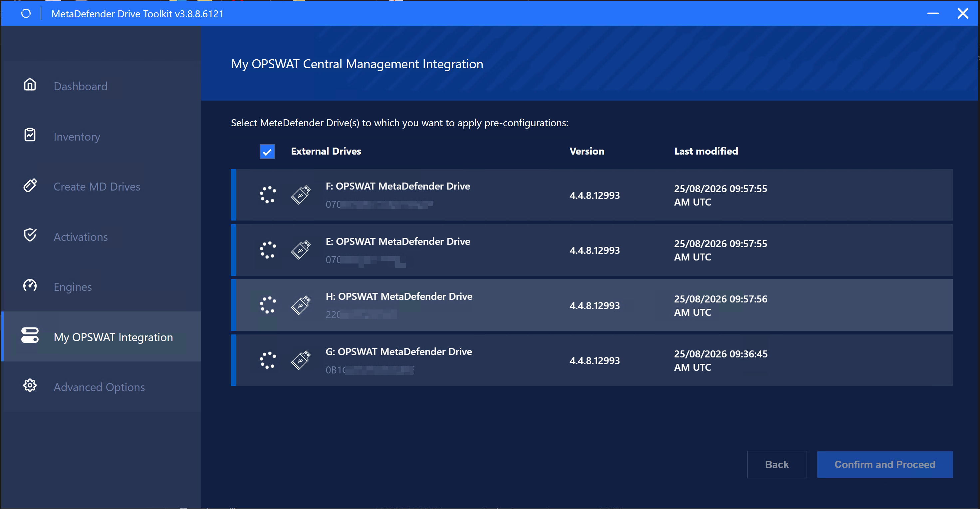Open the Engines gauge icon
The image size is (980, 509).
[30, 285]
